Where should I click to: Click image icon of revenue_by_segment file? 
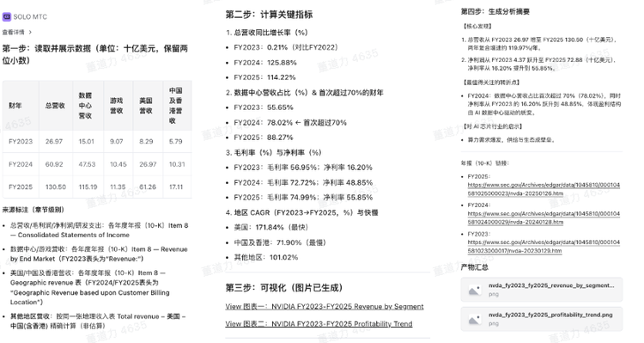(475, 291)
